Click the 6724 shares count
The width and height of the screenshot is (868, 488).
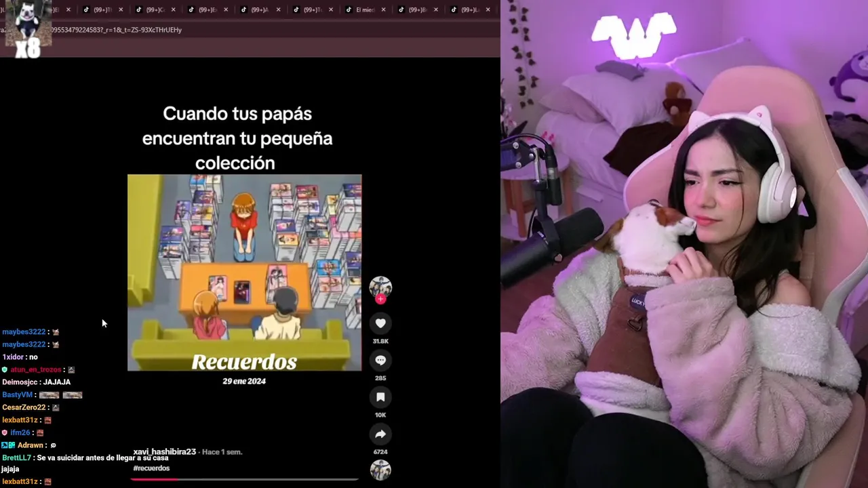click(x=380, y=451)
